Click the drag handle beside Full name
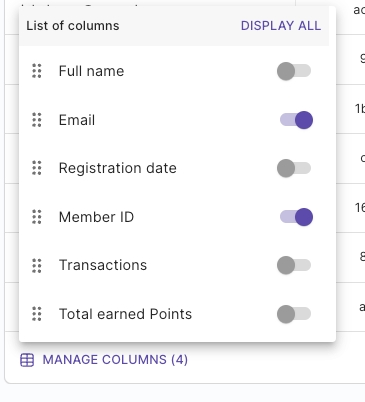Image resolution: width=365 pixels, height=402 pixels. [37, 71]
